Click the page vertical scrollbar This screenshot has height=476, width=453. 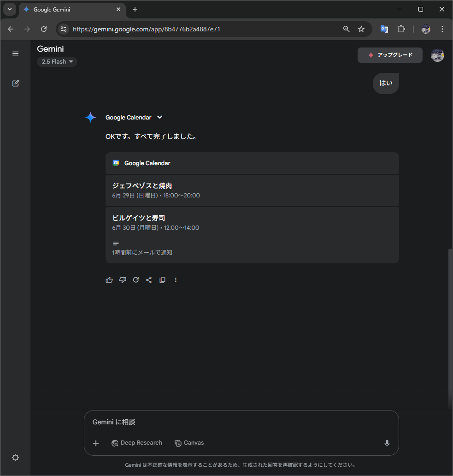(x=450, y=329)
